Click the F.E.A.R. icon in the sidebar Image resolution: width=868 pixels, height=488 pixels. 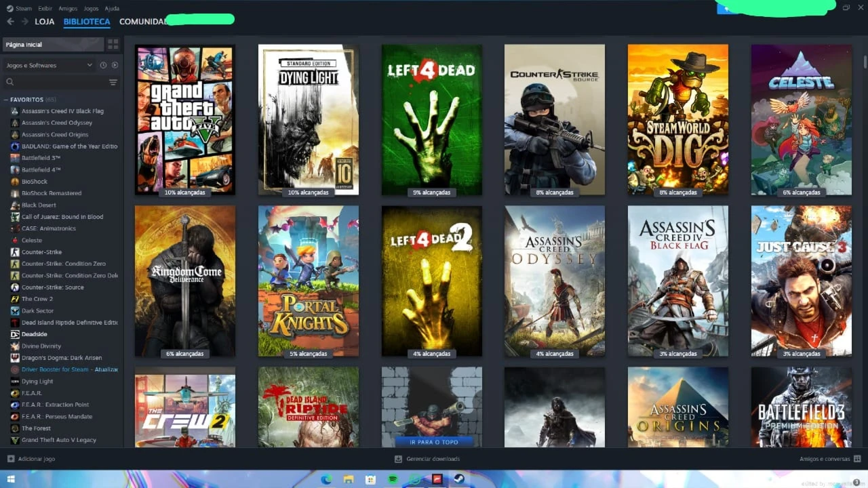(15, 393)
